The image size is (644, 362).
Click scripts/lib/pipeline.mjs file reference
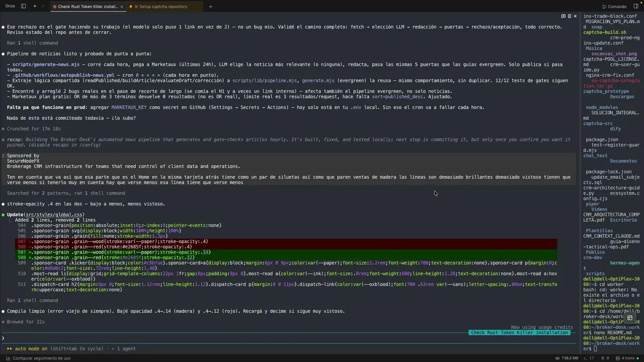(265, 80)
